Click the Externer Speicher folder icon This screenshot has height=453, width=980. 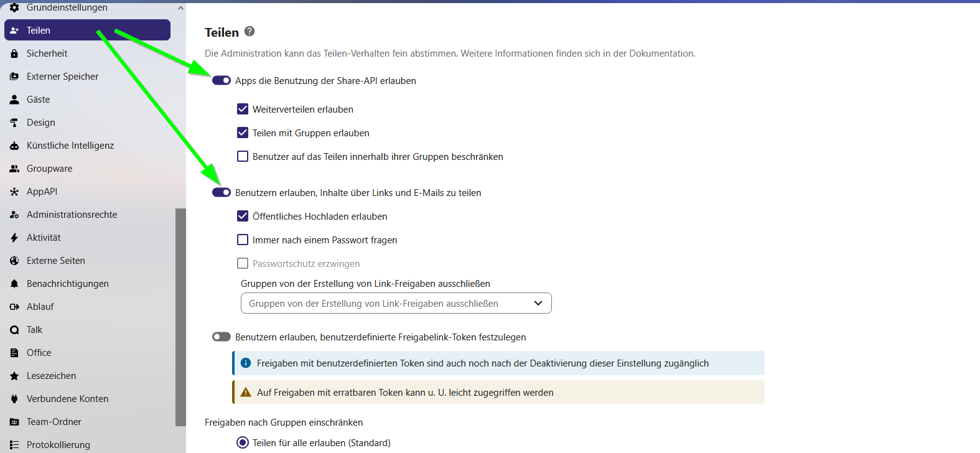coord(14,77)
